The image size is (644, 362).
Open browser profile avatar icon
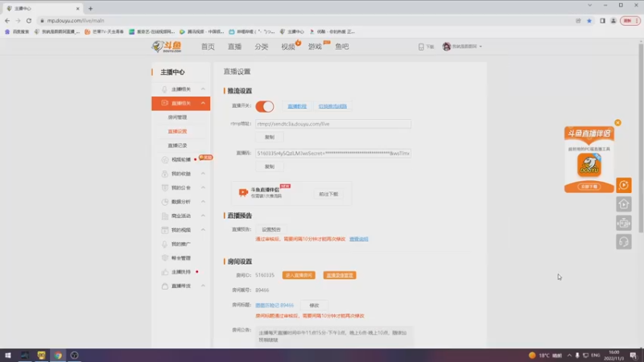coord(613,21)
